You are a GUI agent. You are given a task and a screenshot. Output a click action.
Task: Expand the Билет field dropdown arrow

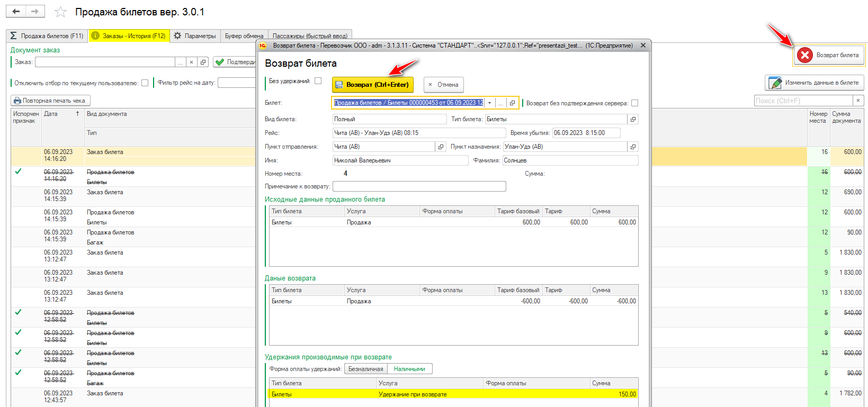[490, 103]
